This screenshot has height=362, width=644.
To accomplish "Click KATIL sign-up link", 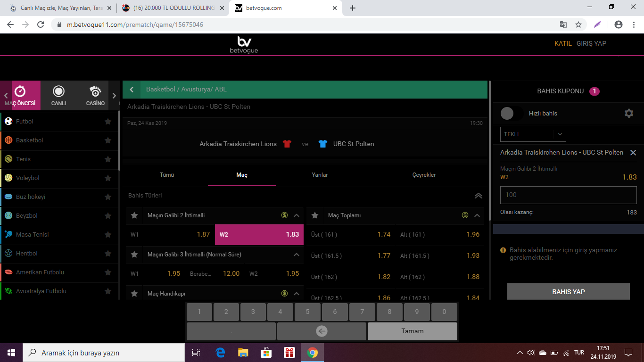I will click(x=563, y=43).
